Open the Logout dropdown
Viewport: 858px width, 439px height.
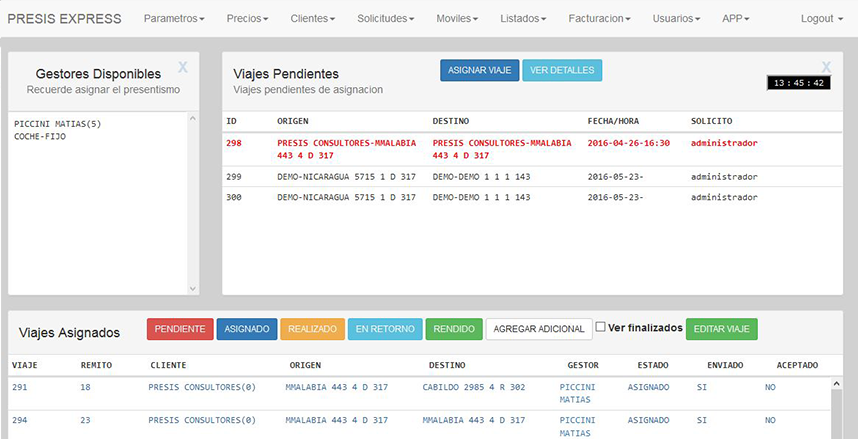(821, 19)
